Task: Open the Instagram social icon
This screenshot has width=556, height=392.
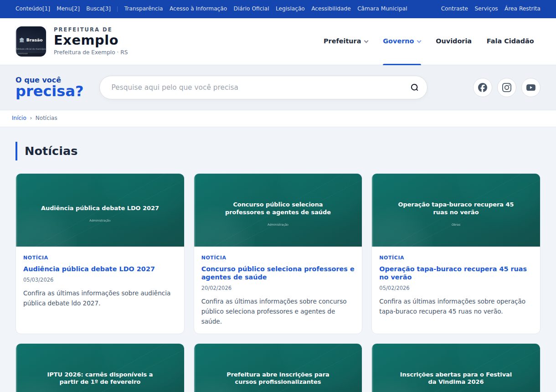Action: 507,88
